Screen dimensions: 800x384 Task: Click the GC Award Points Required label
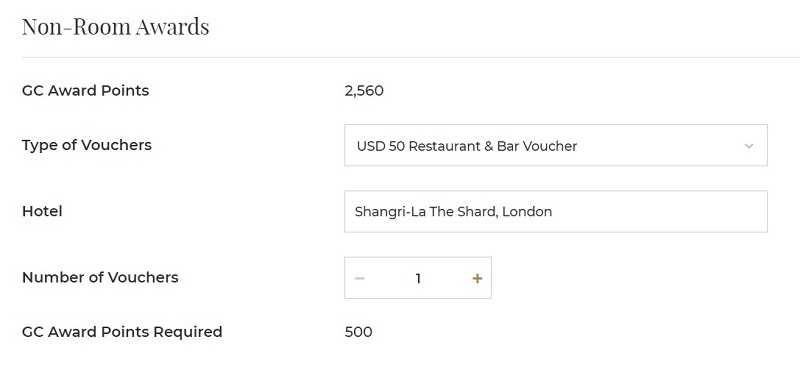122,332
